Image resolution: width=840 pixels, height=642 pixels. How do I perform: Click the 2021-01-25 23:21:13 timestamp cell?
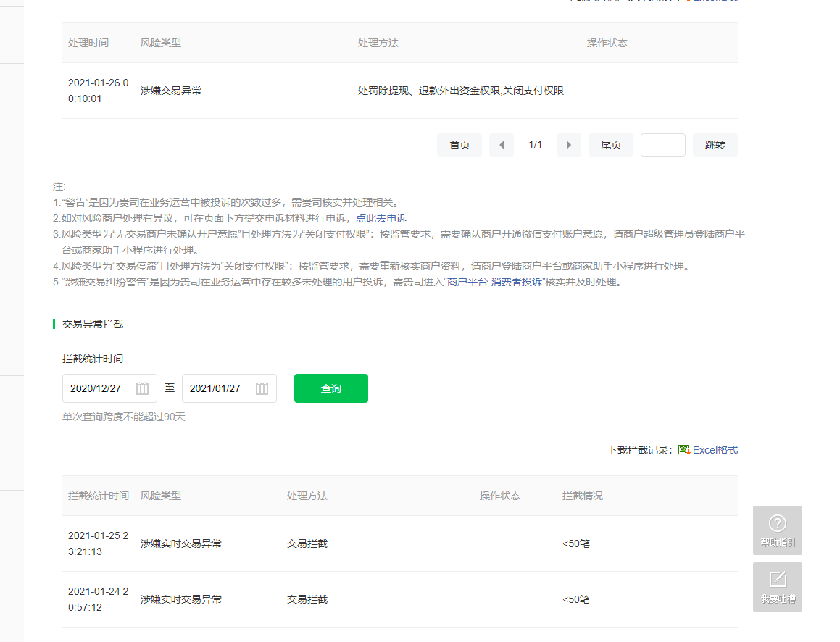[98, 543]
